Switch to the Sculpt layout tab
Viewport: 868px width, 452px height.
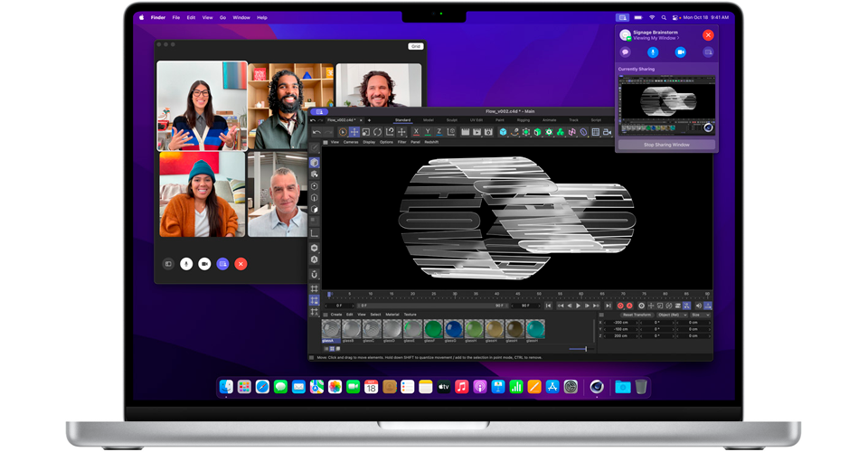(x=452, y=120)
